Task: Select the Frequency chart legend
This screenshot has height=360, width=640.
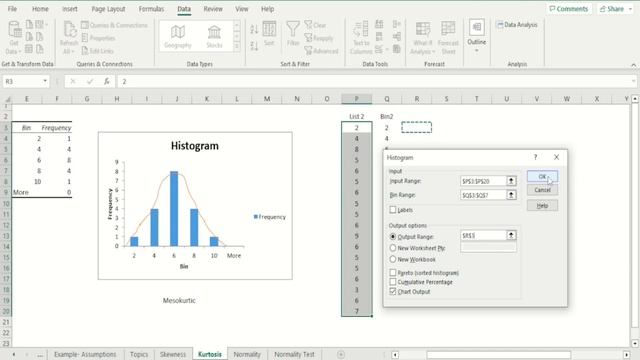Action: tap(270, 217)
